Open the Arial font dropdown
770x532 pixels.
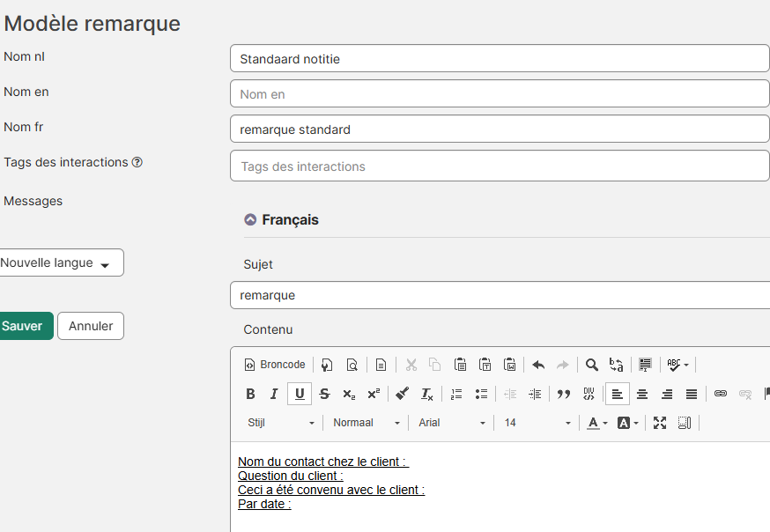[452, 423]
